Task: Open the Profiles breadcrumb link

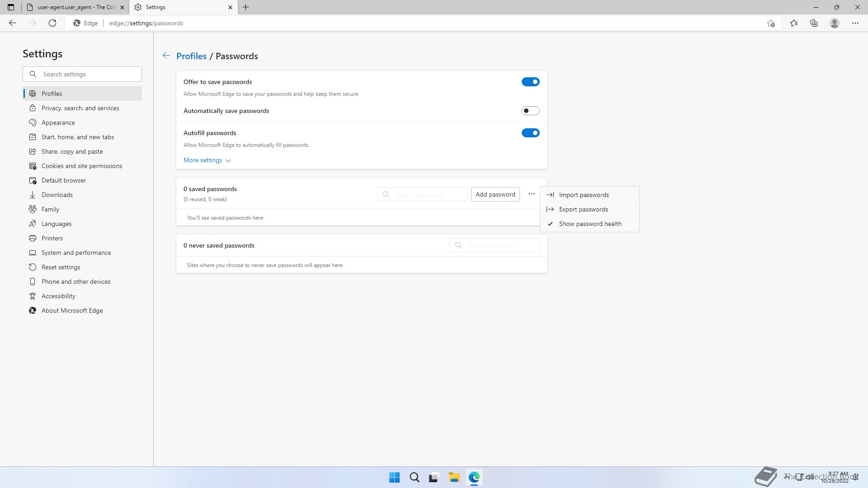Action: (x=191, y=56)
